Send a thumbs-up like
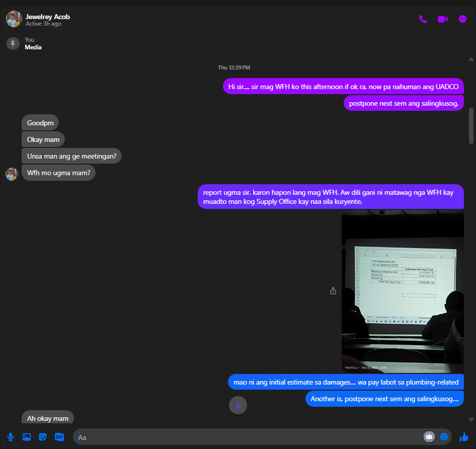The height and width of the screenshot is (449, 476). [464, 437]
